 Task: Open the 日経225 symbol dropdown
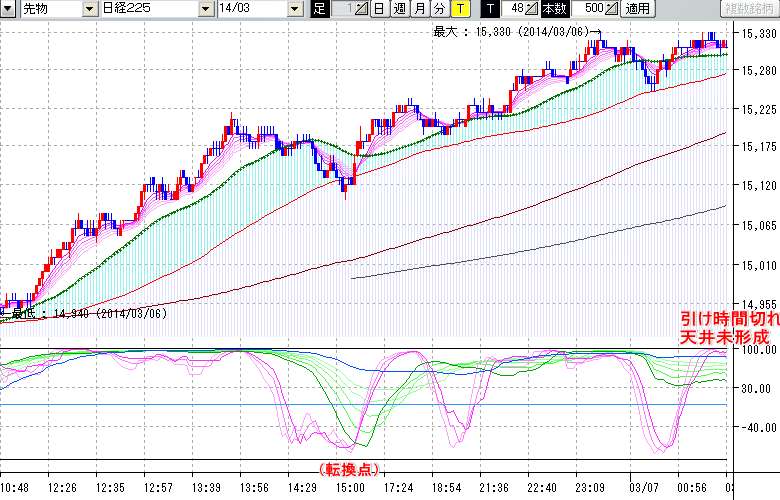(205, 9)
